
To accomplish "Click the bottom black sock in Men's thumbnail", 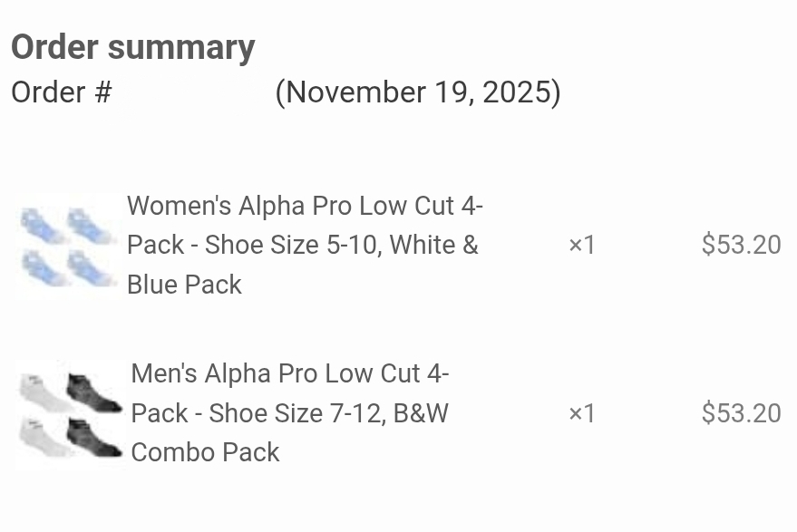I will [x=94, y=438].
